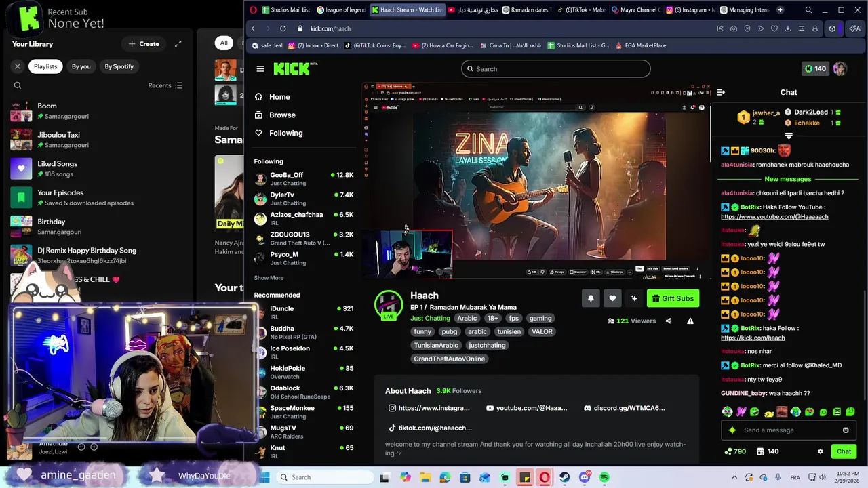This screenshot has height=488, width=868.
Task: Click the green sparkle icon in message box
Action: [x=732, y=430]
